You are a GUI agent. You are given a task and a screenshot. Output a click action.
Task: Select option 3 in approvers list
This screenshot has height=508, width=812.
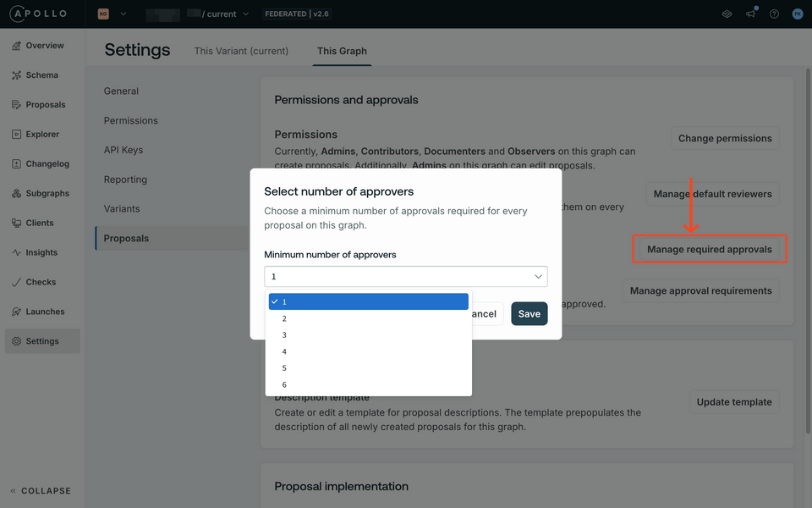pos(368,335)
